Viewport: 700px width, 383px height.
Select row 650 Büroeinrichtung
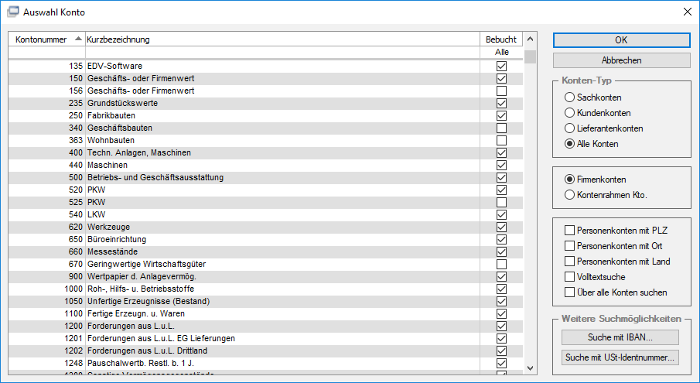pyautogui.click(x=266, y=239)
